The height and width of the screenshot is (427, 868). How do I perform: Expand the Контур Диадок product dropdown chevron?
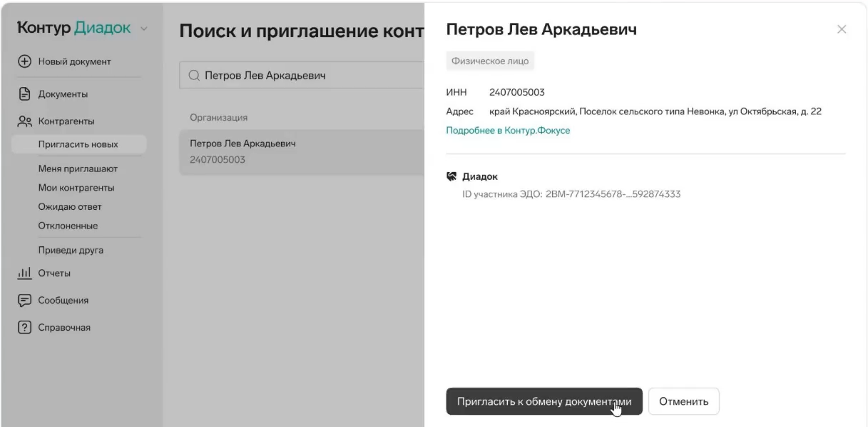(x=144, y=29)
